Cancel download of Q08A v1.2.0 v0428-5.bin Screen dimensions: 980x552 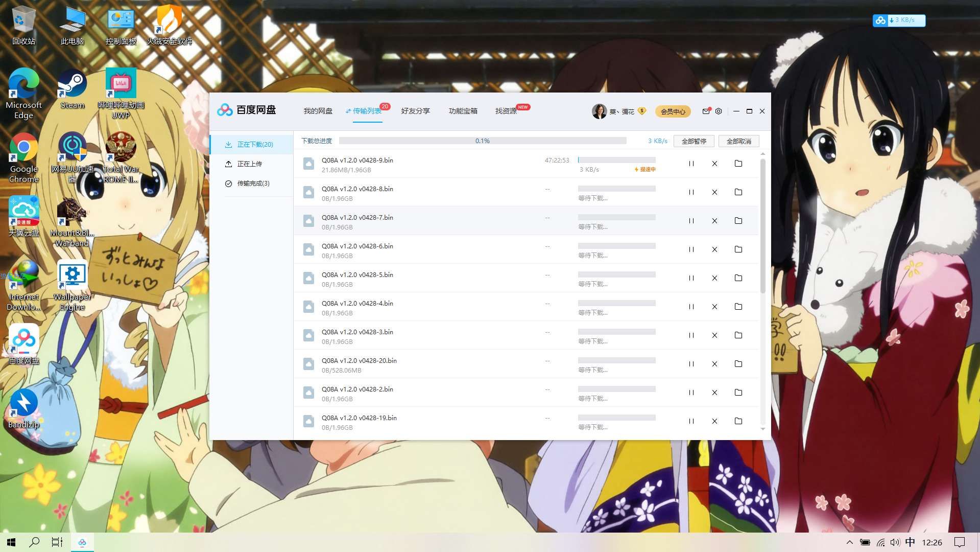coord(714,278)
